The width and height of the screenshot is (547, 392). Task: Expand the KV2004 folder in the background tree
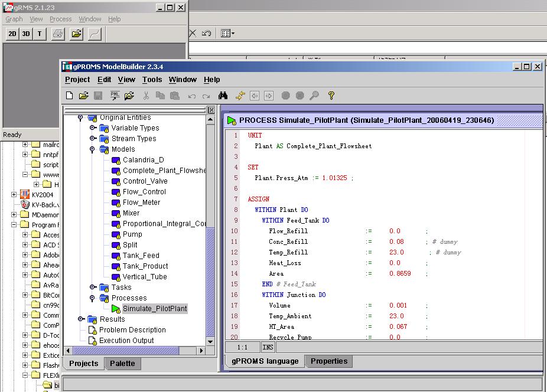point(14,195)
